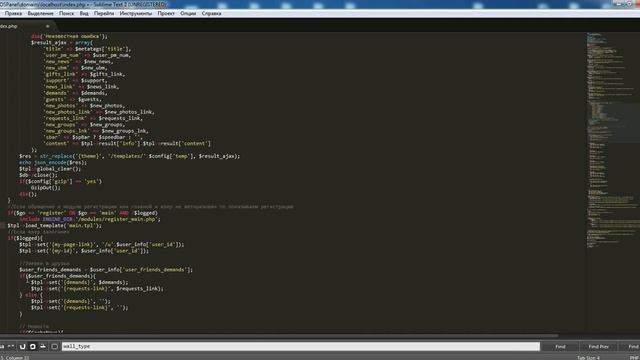
Task: Toggle wrap-around search option
Action: [x=33, y=347]
